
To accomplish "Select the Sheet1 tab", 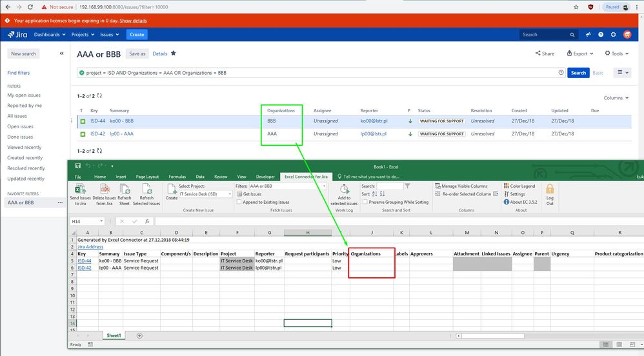I will (x=114, y=335).
